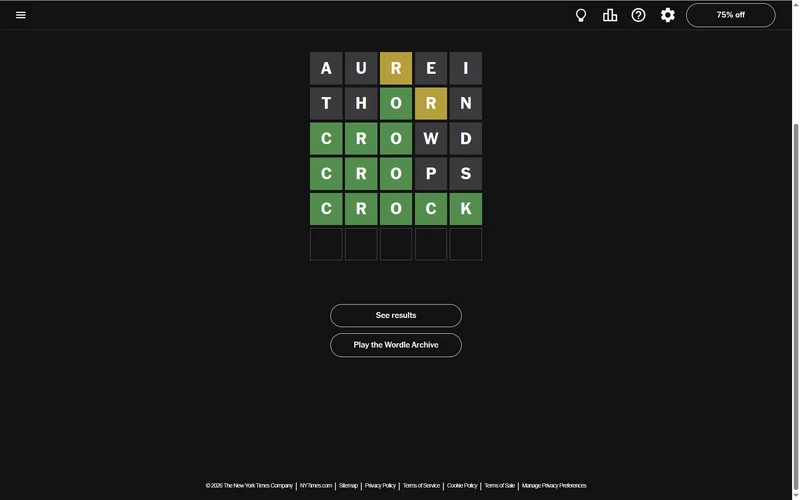Viewport: 800px width, 500px height.
Task: Open the question mark help icon
Action: [638, 15]
